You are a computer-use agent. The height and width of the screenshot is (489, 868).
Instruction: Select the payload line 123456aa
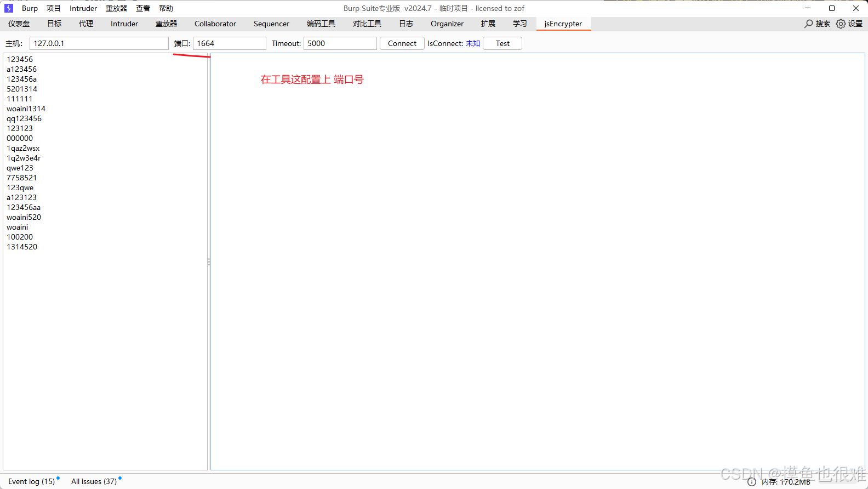pos(24,207)
